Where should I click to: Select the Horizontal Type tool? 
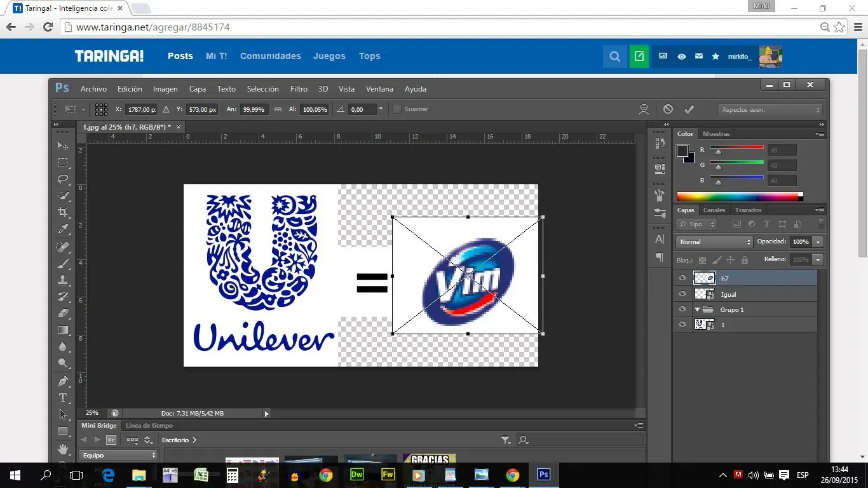coord(63,398)
